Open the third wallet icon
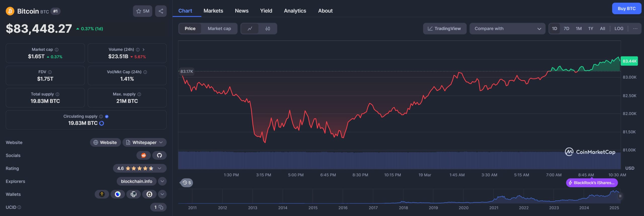This screenshot has height=216, width=644. [133, 194]
